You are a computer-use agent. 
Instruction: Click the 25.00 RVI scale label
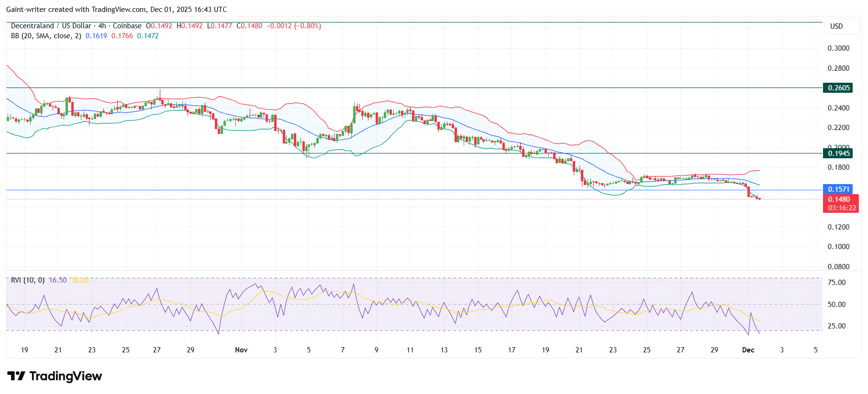836,326
